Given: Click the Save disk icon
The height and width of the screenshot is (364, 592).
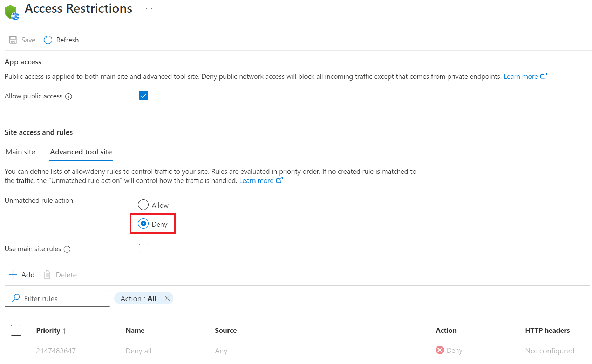Looking at the screenshot, I should 13,40.
